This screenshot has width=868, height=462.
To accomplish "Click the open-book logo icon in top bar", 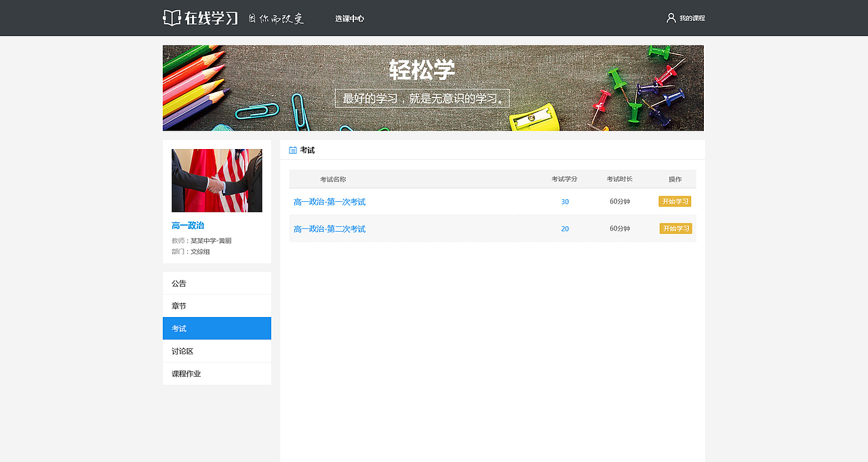I will coord(170,18).
